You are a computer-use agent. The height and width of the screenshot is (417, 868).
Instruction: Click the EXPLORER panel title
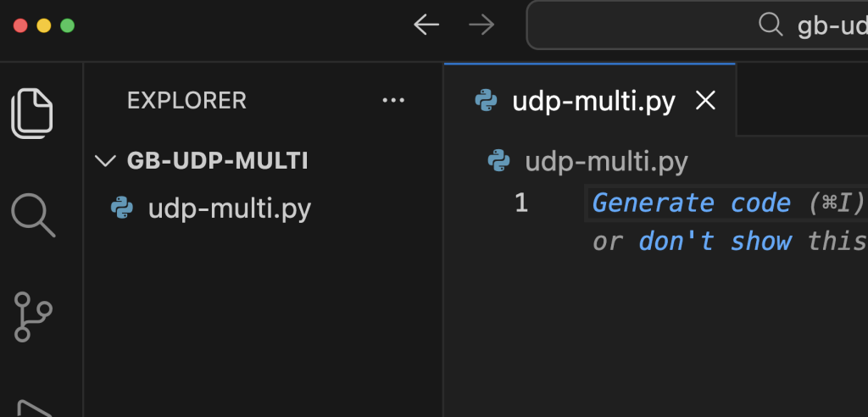[186, 100]
